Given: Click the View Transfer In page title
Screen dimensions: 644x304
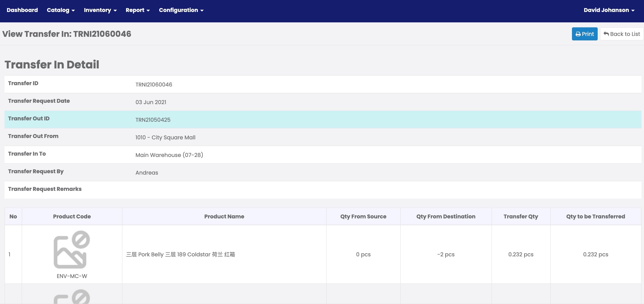Looking at the screenshot, I should point(66,34).
